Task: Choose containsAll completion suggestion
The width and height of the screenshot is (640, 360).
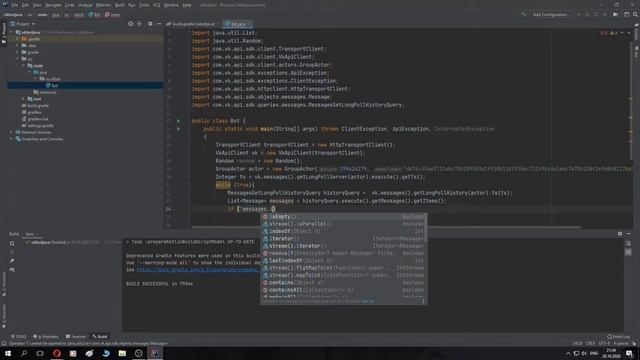Action: 343,290
